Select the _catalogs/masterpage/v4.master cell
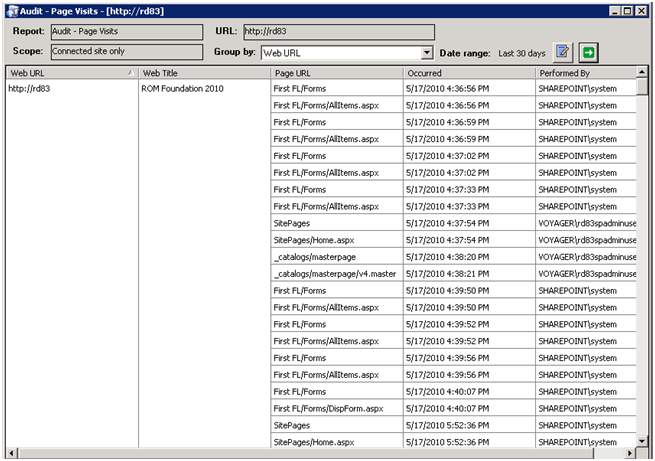 [x=337, y=274]
